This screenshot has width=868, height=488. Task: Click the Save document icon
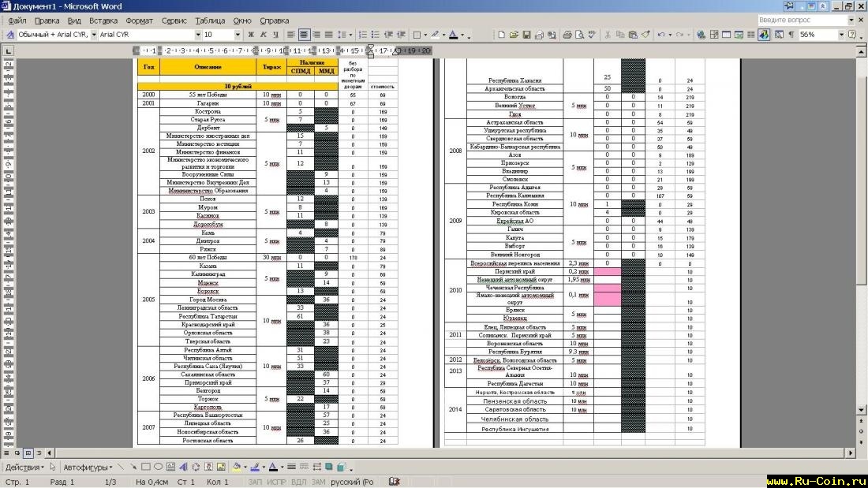[526, 35]
